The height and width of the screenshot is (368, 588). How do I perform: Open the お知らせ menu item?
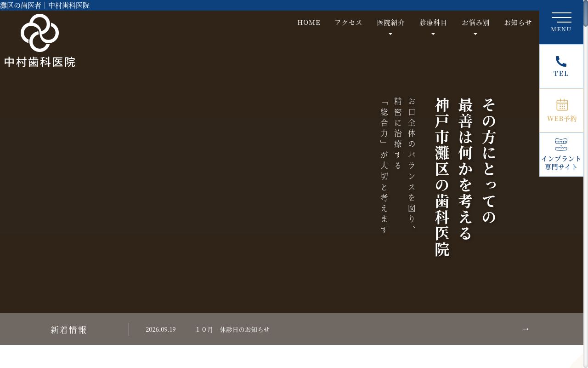coord(518,23)
